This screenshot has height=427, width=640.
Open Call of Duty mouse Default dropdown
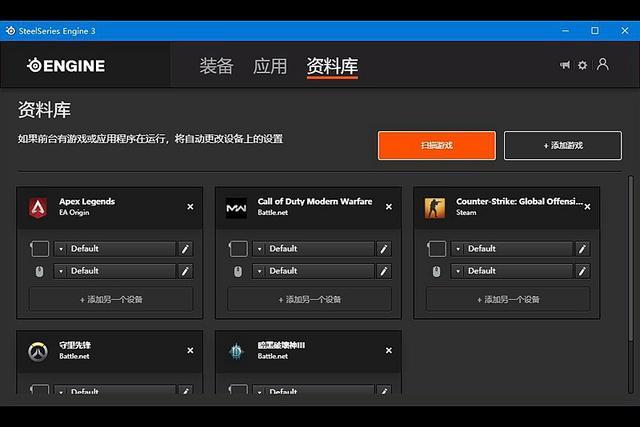[313, 271]
